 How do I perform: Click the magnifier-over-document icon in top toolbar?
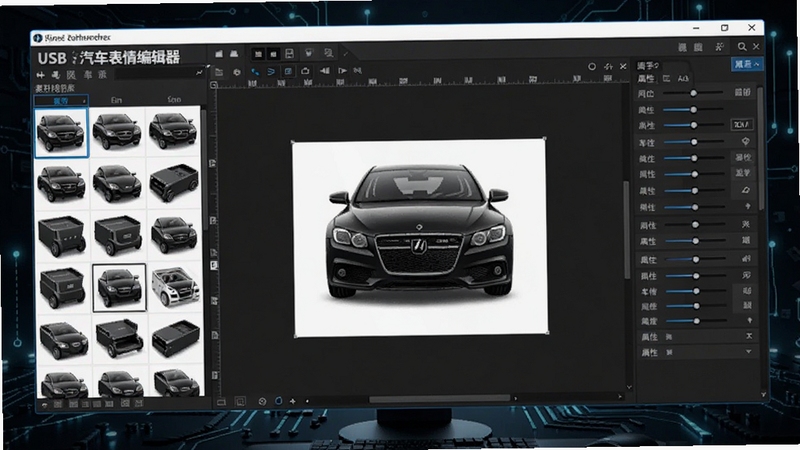point(328,53)
